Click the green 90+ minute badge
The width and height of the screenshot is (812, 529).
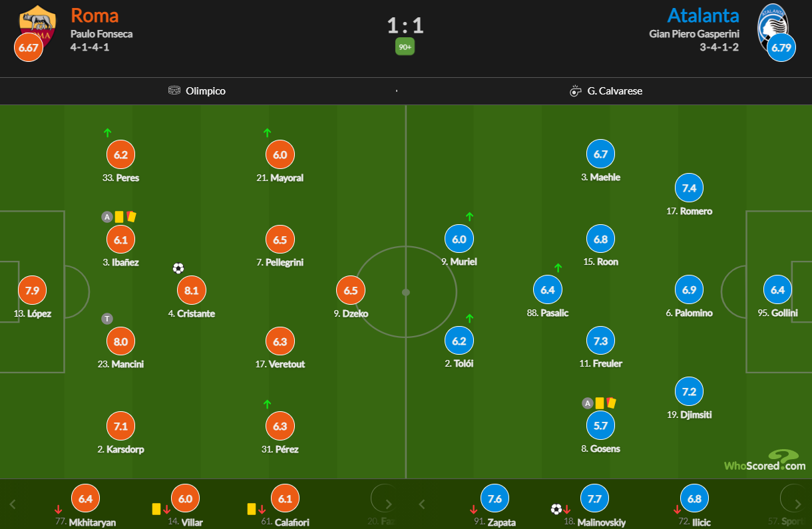(405, 47)
